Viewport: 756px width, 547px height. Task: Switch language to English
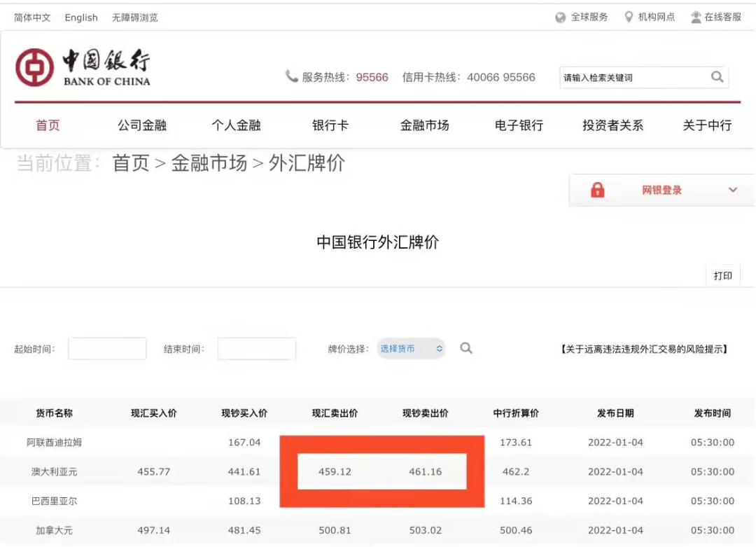81,18
